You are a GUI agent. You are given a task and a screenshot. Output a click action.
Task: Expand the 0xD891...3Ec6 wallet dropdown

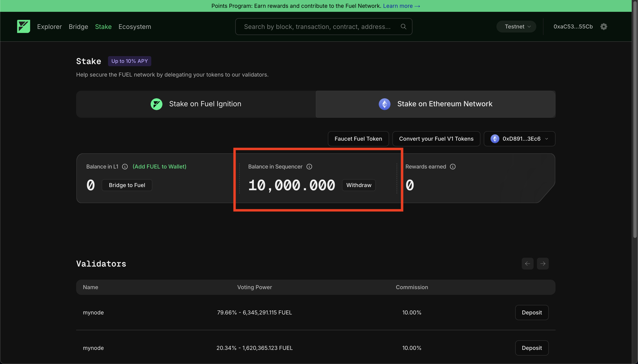click(519, 139)
